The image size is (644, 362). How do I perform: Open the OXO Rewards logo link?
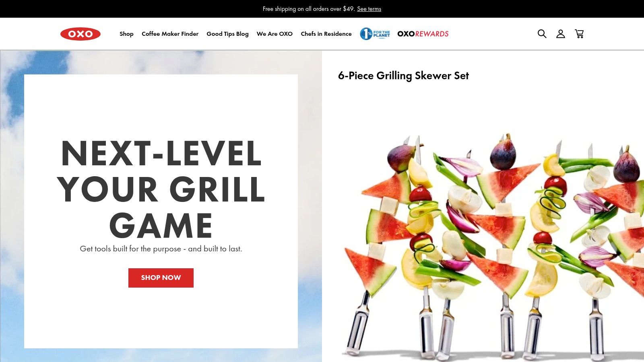click(x=423, y=34)
